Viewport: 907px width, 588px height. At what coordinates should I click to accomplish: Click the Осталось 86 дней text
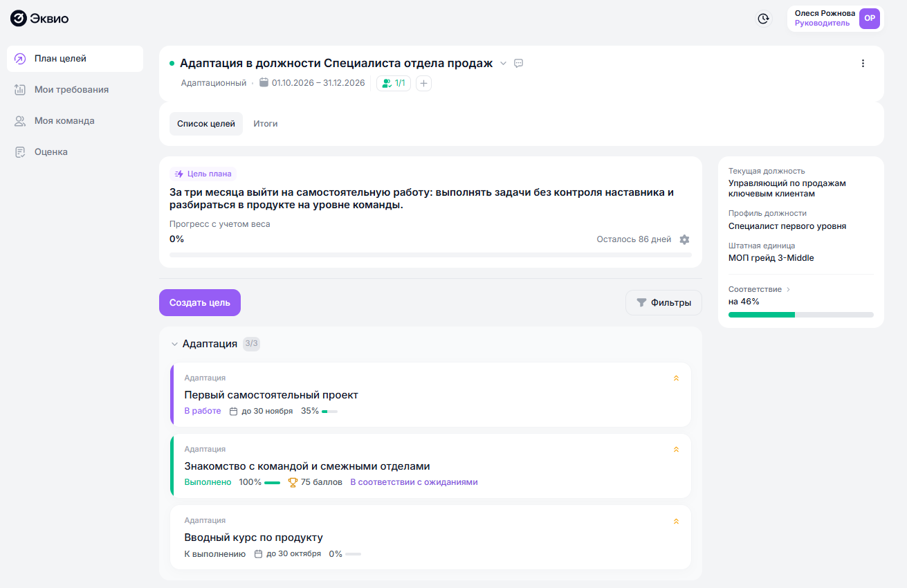[x=634, y=239]
